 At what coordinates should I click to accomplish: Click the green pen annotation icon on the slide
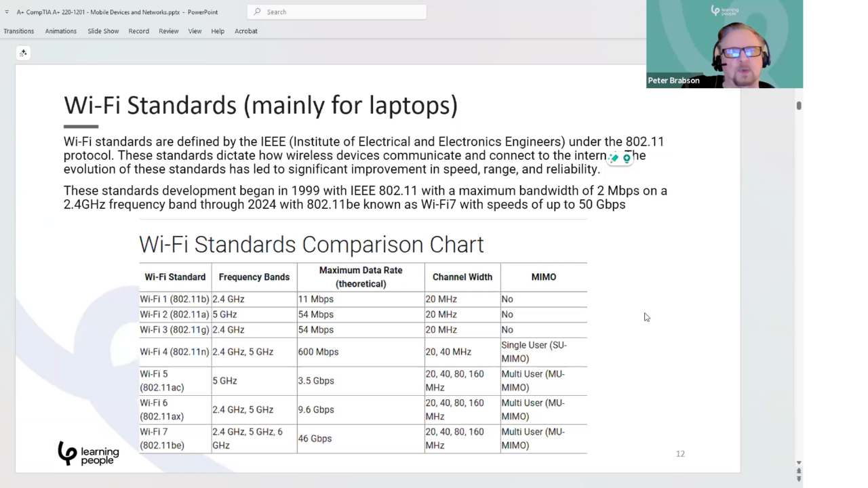point(614,158)
